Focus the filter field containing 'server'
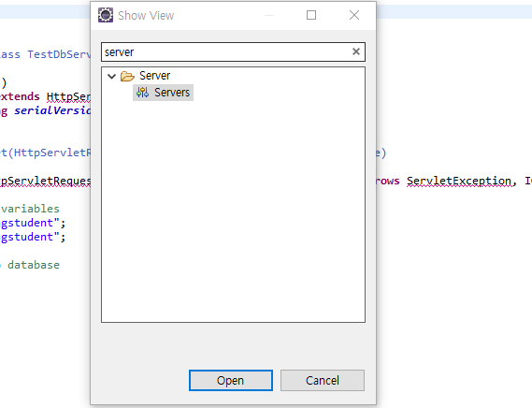This screenshot has width=532, height=408. point(233,52)
